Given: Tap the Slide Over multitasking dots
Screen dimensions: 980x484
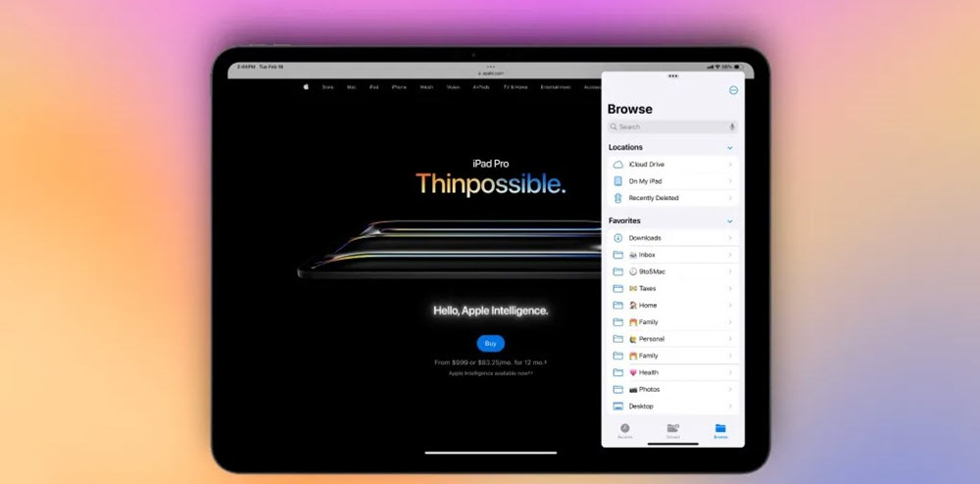Looking at the screenshot, I should coord(672,75).
